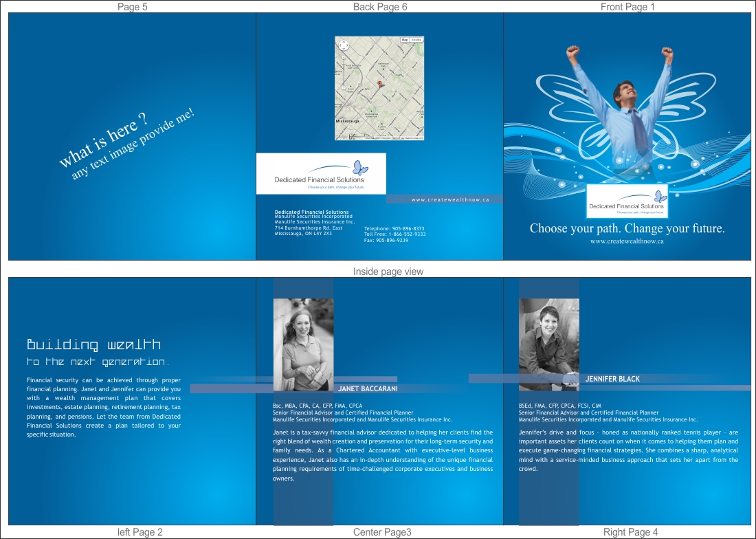The height and width of the screenshot is (539, 756).
Task: Click the back page Dedicated Financial Solutions logo
Action: tap(321, 173)
